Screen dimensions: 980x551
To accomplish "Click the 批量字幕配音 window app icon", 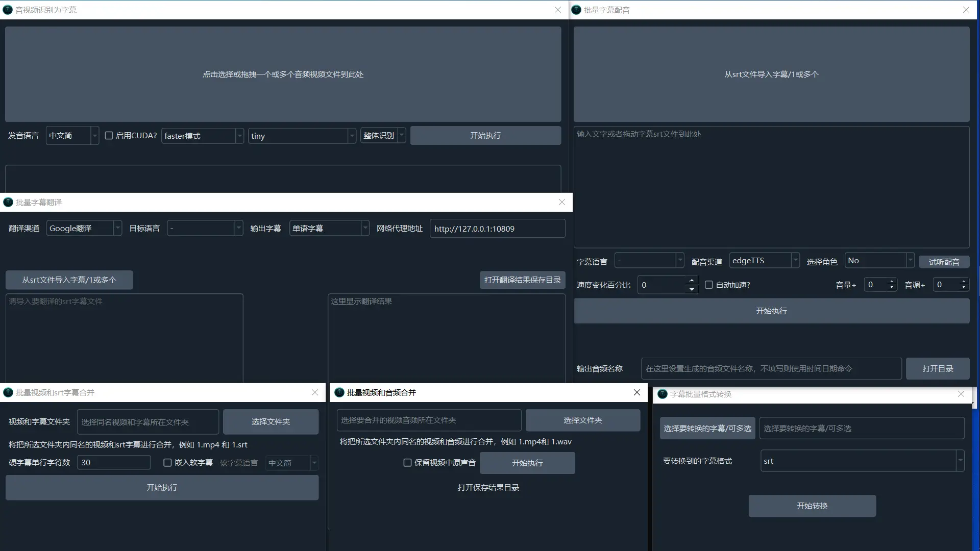I will (x=576, y=10).
